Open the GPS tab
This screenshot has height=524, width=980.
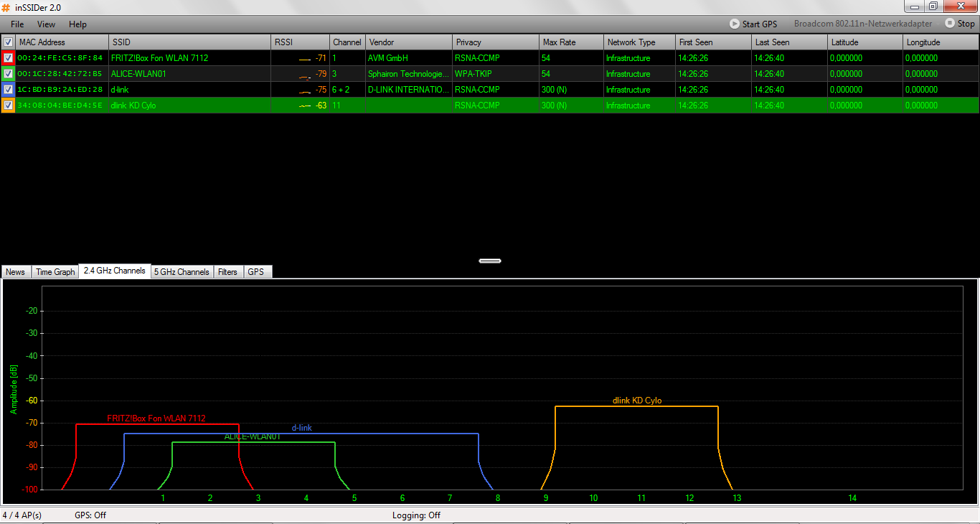click(x=256, y=272)
